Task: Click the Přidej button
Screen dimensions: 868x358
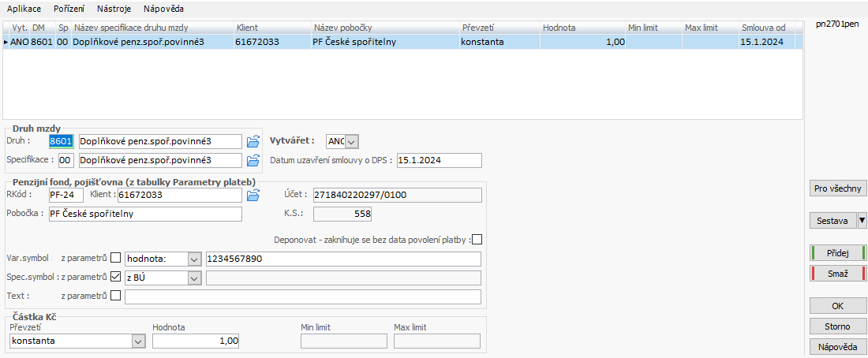Action: tap(837, 253)
